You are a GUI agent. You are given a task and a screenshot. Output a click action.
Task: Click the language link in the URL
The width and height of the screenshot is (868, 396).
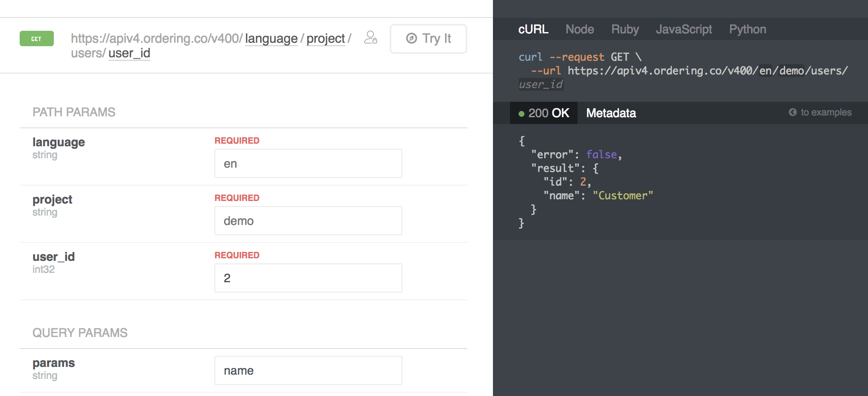tap(271, 38)
